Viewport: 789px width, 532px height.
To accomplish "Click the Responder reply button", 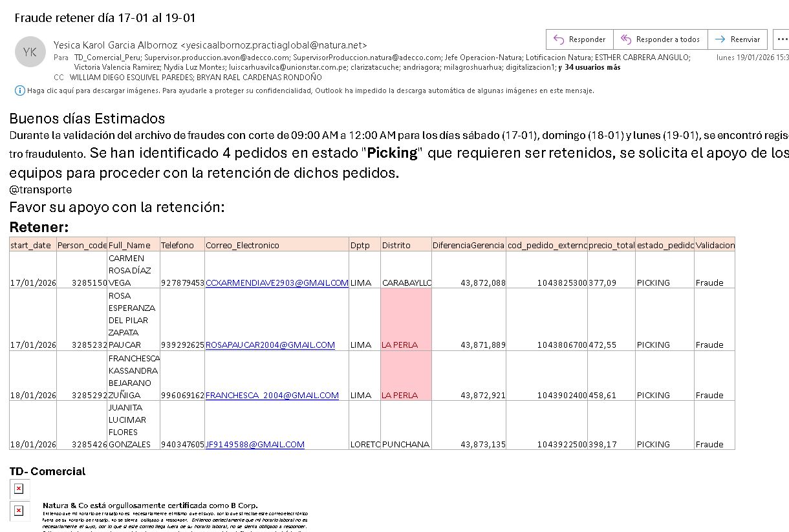I will point(579,39).
